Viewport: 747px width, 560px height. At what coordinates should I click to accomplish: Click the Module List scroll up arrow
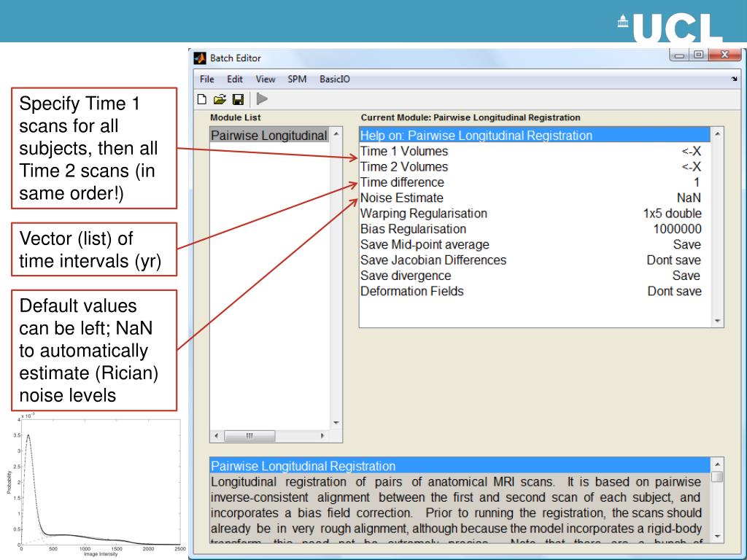(336, 134)
